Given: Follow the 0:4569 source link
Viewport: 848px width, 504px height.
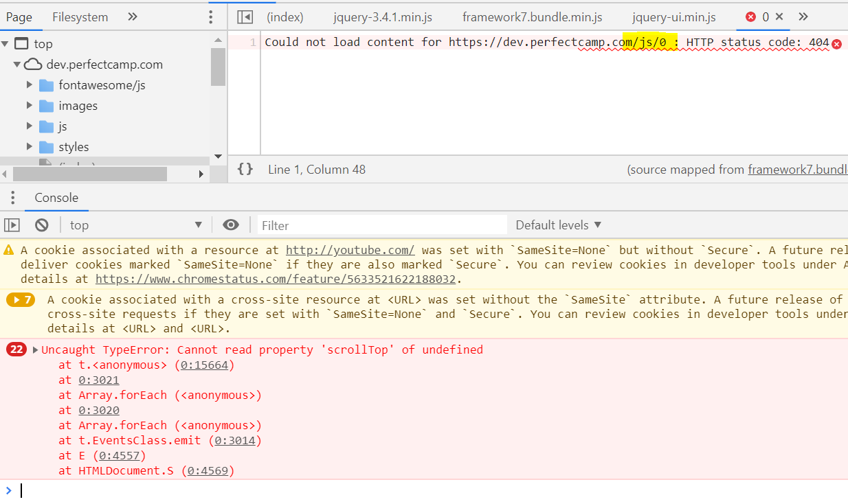Looking at the screenshot, I should (x=208, y=471).
